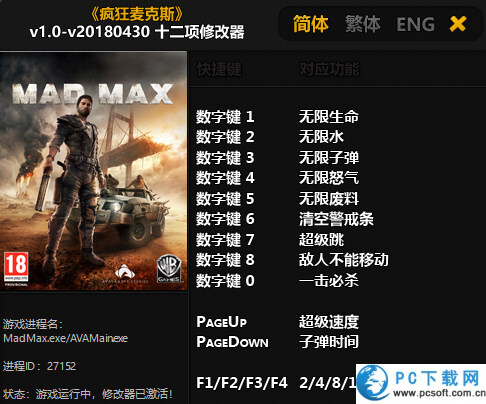Close the trainer with the yellow X
This screenshot has height=404, width=486.
pos(458,24)
